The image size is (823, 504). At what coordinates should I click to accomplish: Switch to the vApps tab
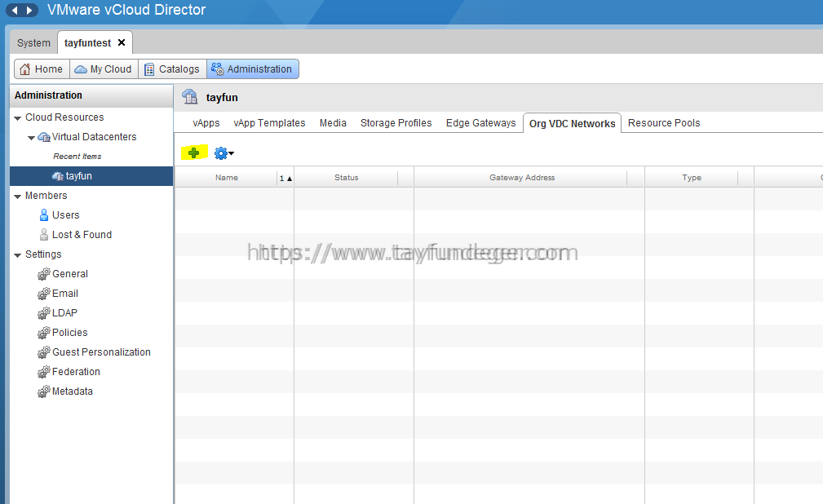pyautogui.click(x=206, y=123)
